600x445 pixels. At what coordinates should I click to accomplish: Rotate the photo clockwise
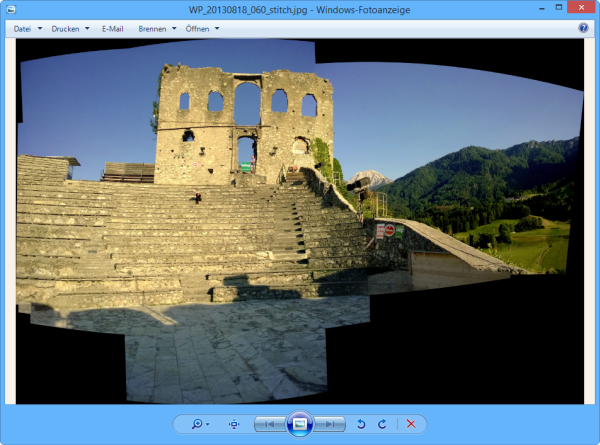382,424
